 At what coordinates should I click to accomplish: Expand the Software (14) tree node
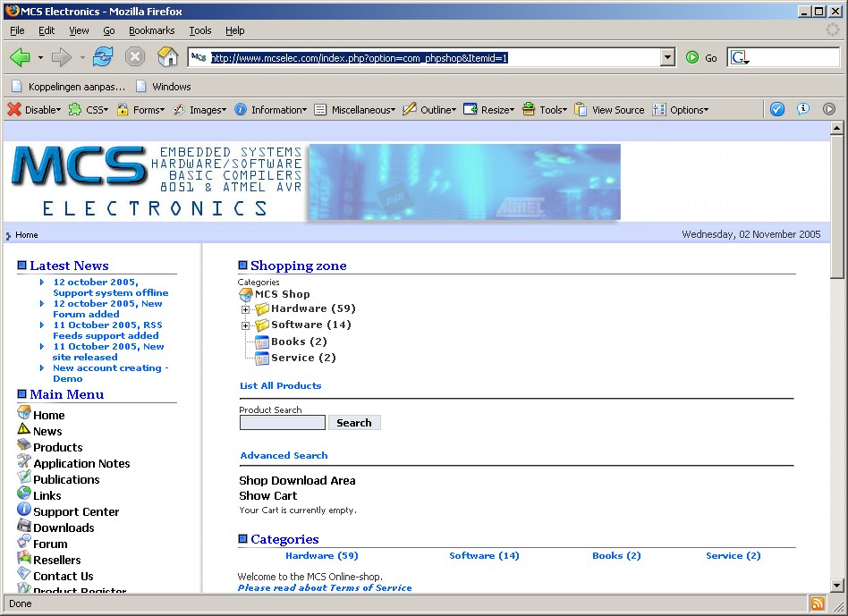pos(245,325)
